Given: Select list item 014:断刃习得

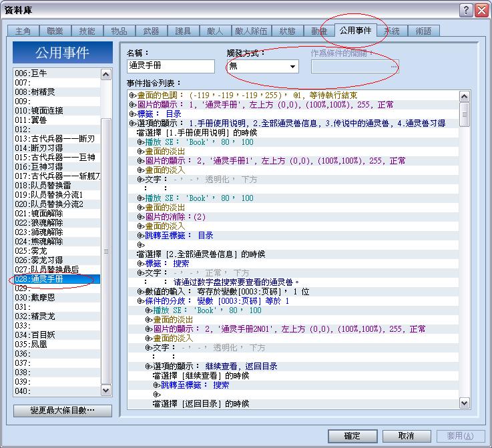Looking at the screenshot, I should [x=57, y=148].
